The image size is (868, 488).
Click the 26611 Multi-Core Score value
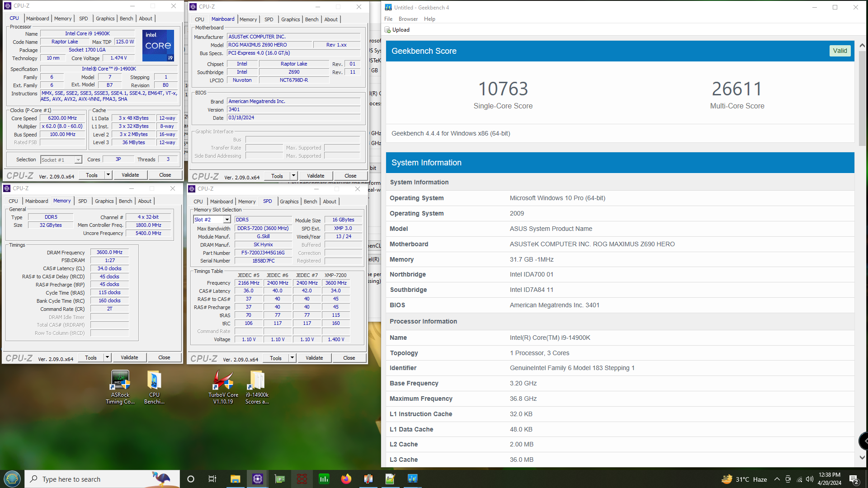pos(737,89)
